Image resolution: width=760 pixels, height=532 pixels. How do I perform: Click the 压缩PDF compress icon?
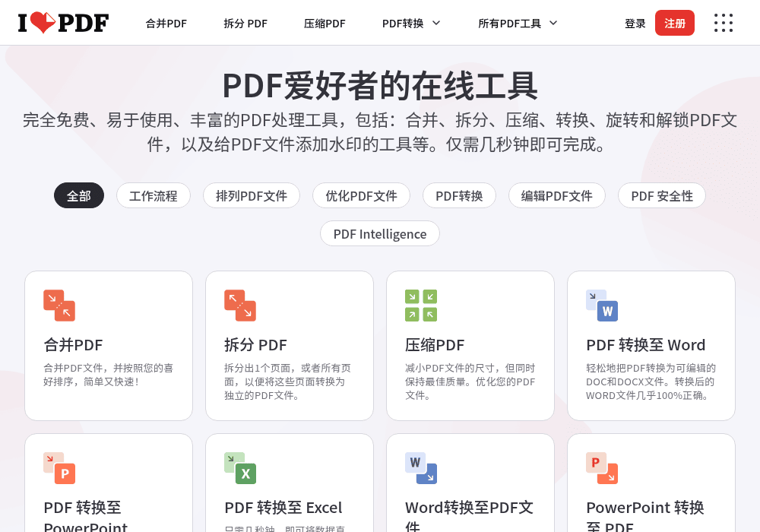tap(421, 306)
